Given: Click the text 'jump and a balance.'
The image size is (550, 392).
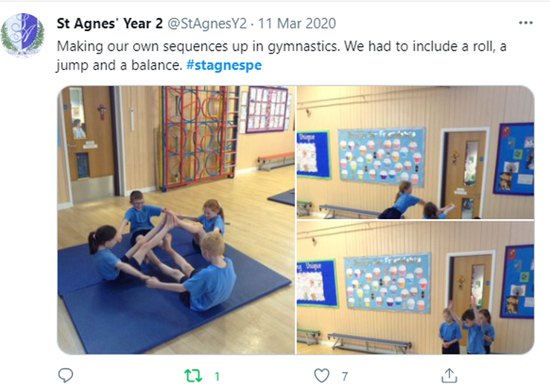Looking at the screenshot, I should click(119, 65).
